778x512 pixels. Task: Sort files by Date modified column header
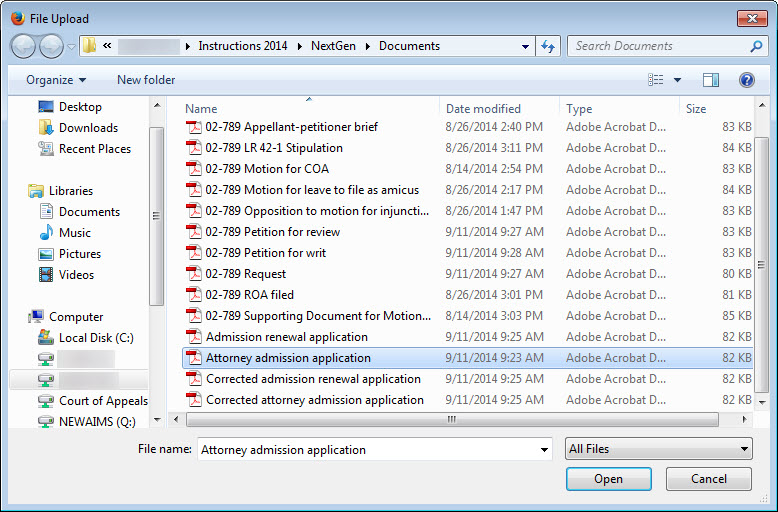pos(483,109)
